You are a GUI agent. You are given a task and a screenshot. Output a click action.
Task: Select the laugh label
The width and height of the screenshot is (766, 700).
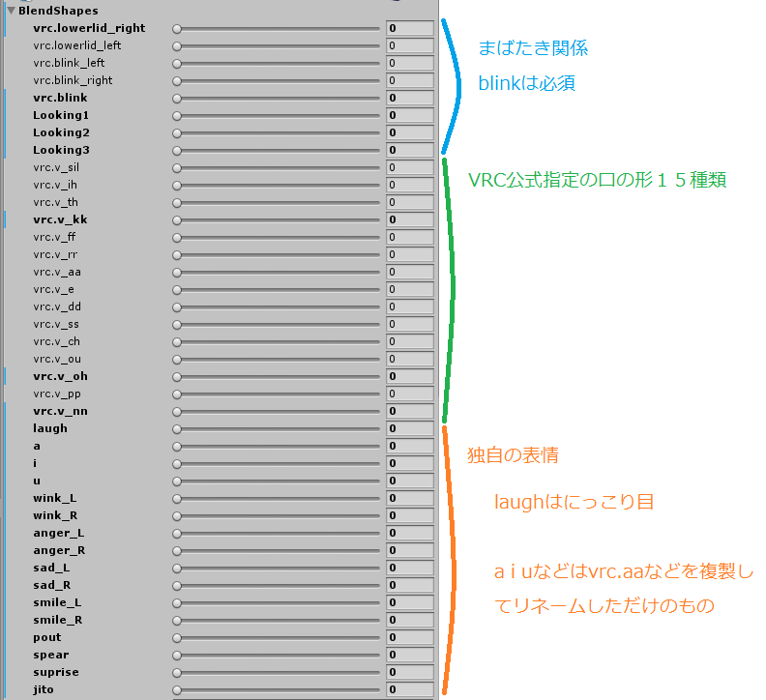click(x=50, y=428)
